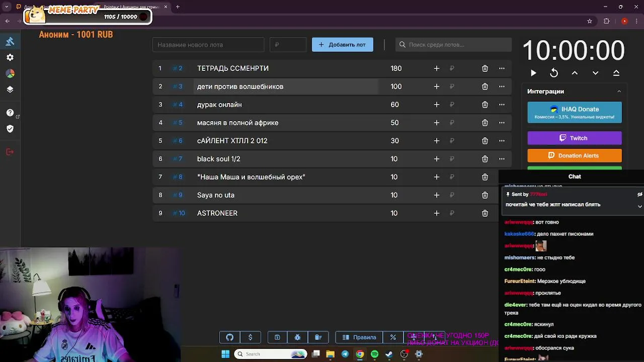Screen dimensions: 644x362
Task: Open more options for black soul 1/2
Action: [502, 159]
